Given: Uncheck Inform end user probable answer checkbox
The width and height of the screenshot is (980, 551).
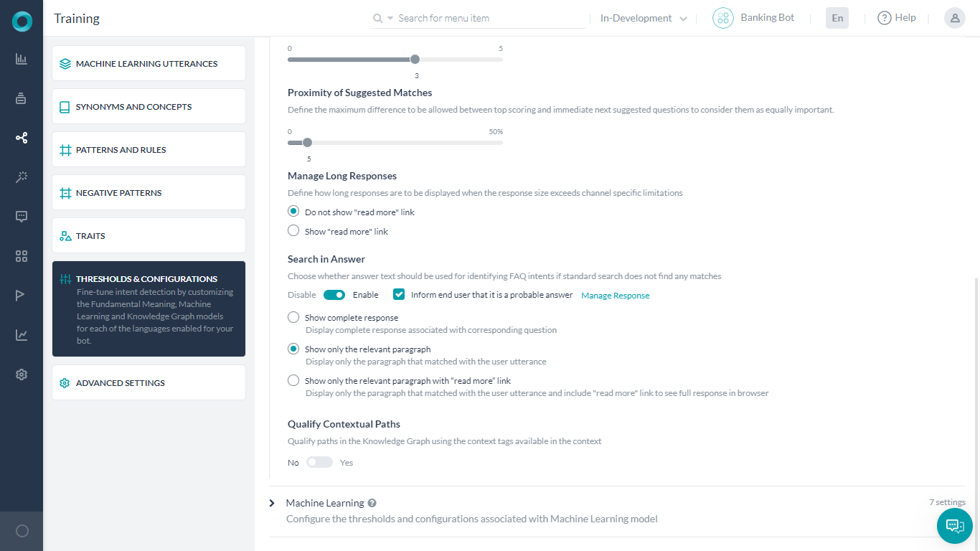Looking at the screenshot, I should tap(398, 294).
